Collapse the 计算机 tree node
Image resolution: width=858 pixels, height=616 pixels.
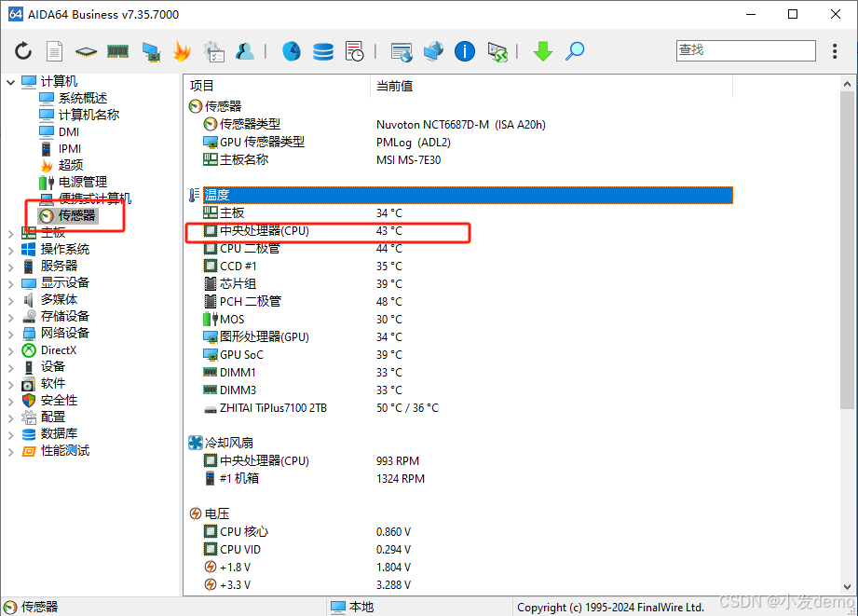point(10,82)
